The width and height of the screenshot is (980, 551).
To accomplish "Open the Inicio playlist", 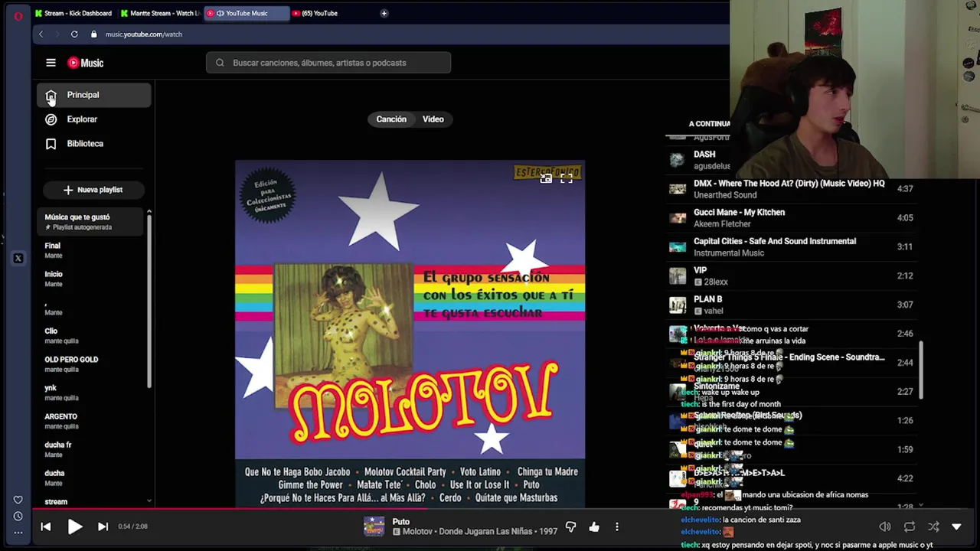I will click(x=90, y=279).
